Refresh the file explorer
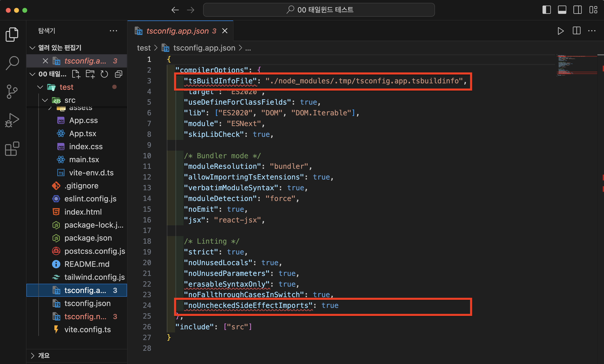 104,74
